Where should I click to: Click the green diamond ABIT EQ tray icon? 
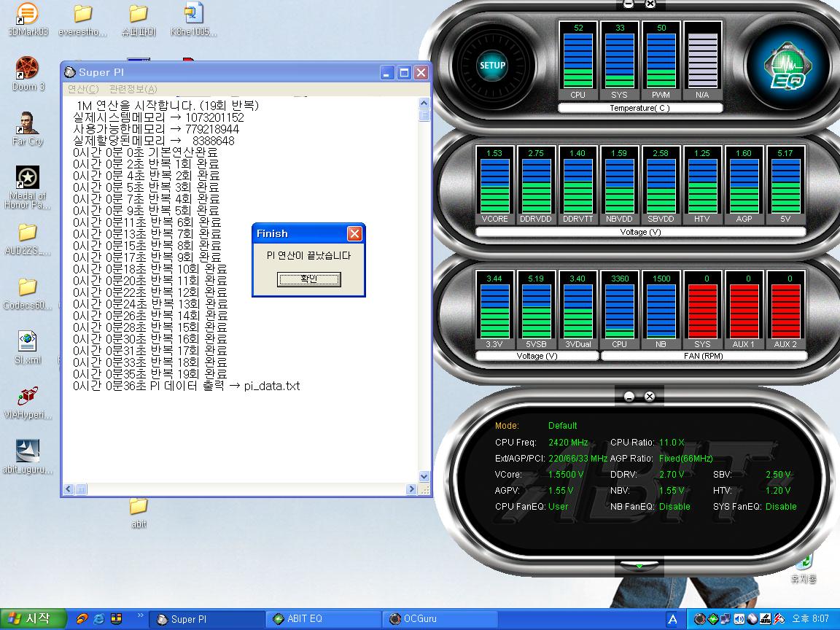713,619
